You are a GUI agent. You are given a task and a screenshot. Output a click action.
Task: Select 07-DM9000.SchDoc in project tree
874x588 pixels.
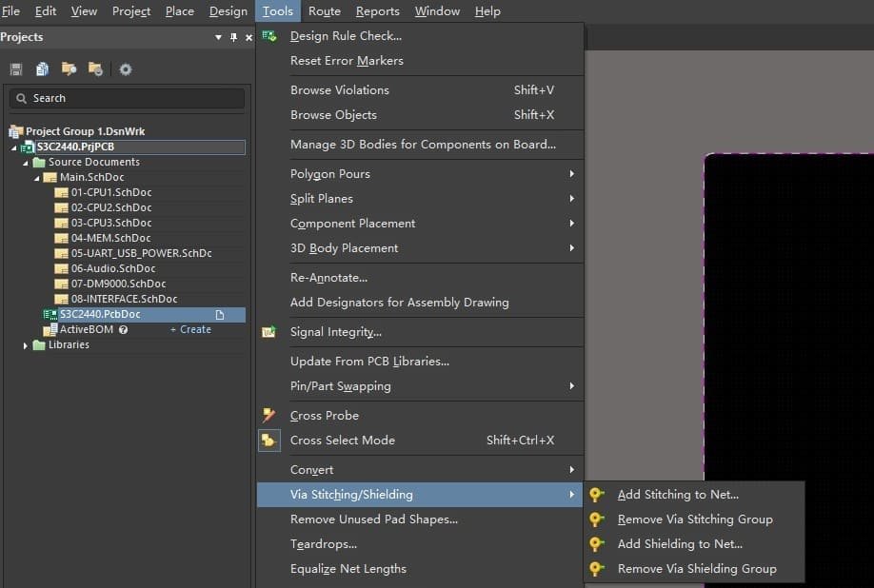(x=118, y=284)
